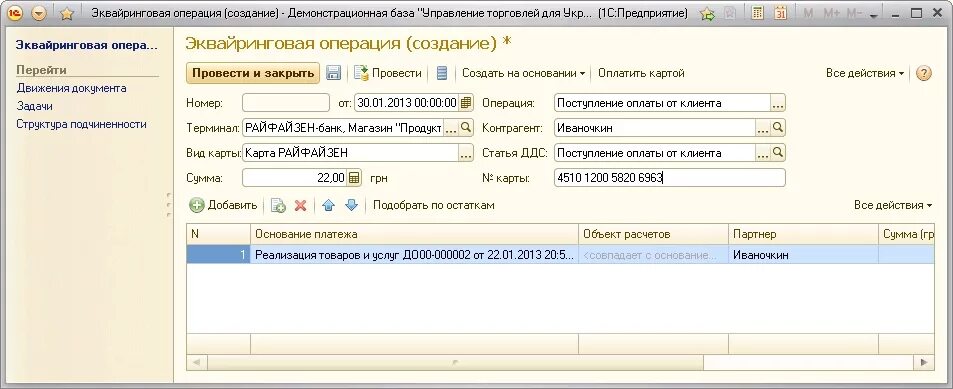Click Иваночкин cell in Партнер column
This screenshot has height=389, width=953.
click(803, 255)
